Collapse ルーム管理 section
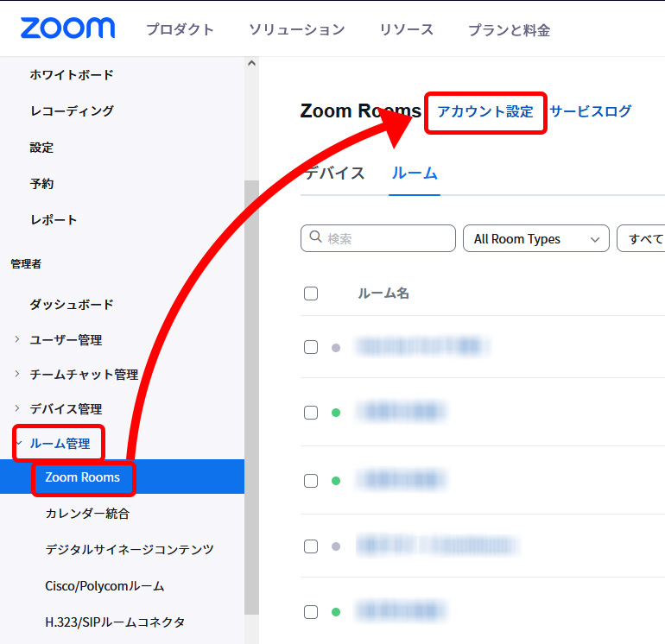This screenshot has height=644, width=665. point(60,444)
